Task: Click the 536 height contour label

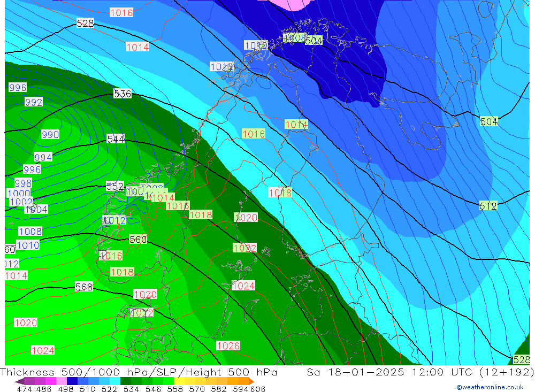Action: click(x=123, y=94)
